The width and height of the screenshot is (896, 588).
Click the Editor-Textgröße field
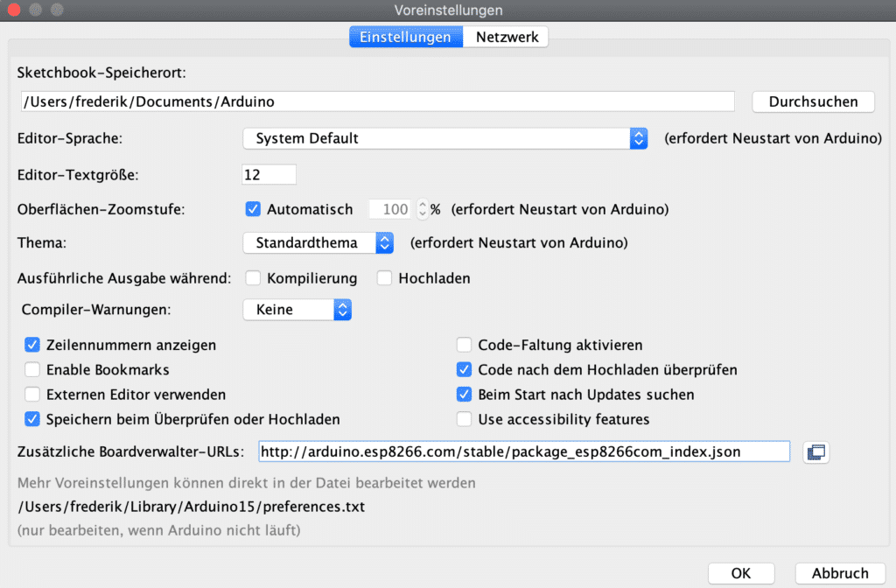(269, 175)
